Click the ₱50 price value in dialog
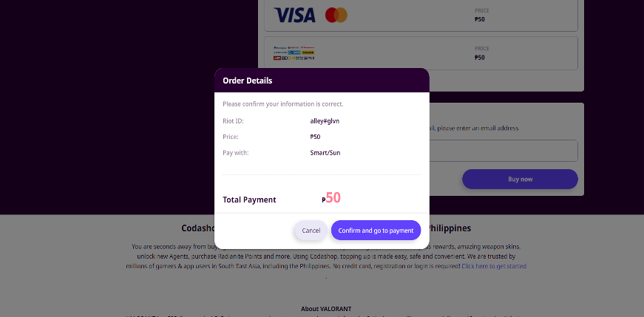Viewport: 644px width, 317px height. 315,137
